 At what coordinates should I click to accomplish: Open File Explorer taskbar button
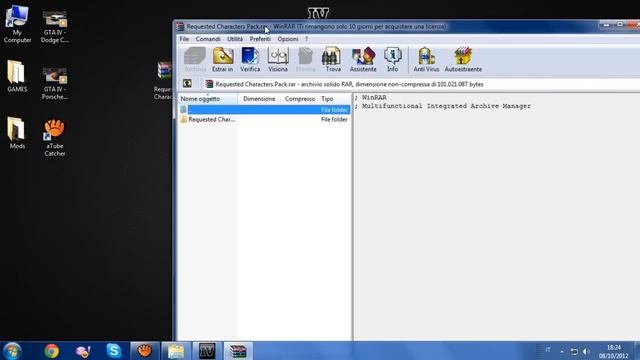pos(176,351)
